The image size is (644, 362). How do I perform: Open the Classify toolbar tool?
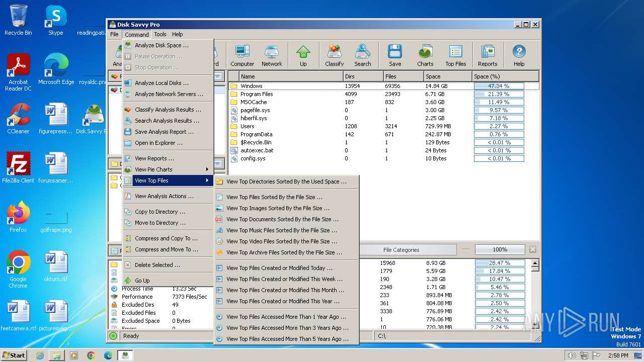pyautogui.click(x=334, y=55)
